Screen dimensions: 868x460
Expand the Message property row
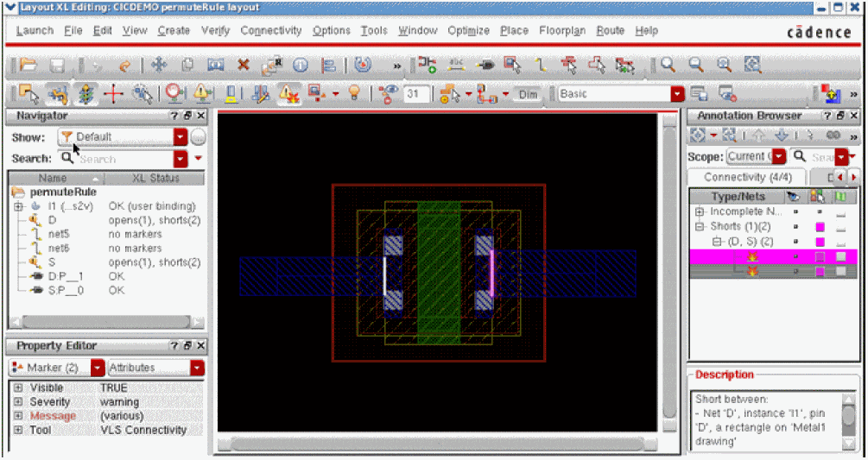pos(18,416)
